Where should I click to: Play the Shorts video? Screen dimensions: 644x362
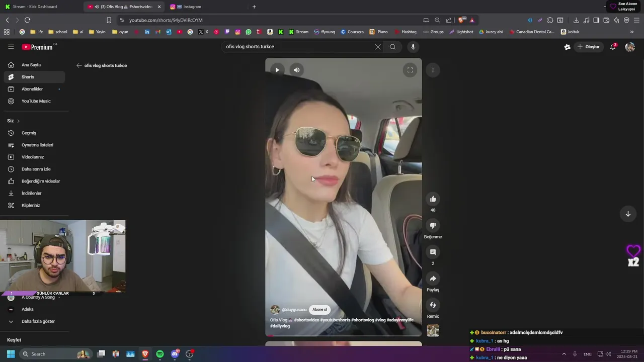(x=277, y=70)
